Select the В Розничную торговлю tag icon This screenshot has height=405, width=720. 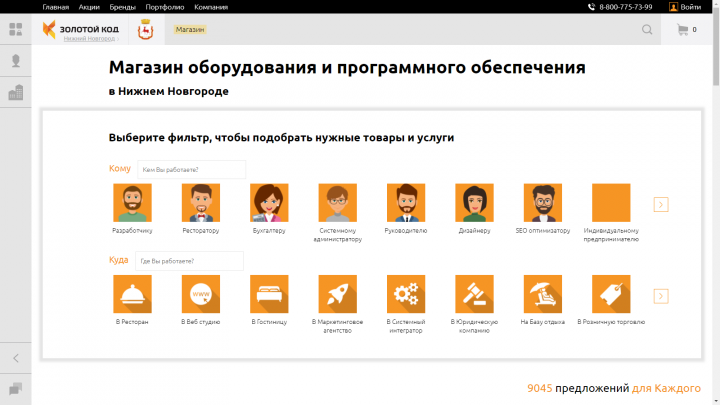pos(611,294)
